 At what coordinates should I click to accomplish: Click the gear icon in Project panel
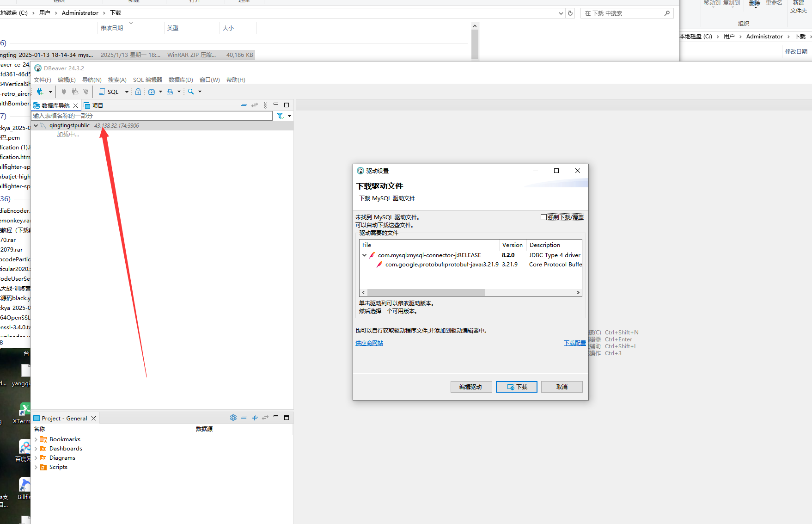click(x=233, y=418)
